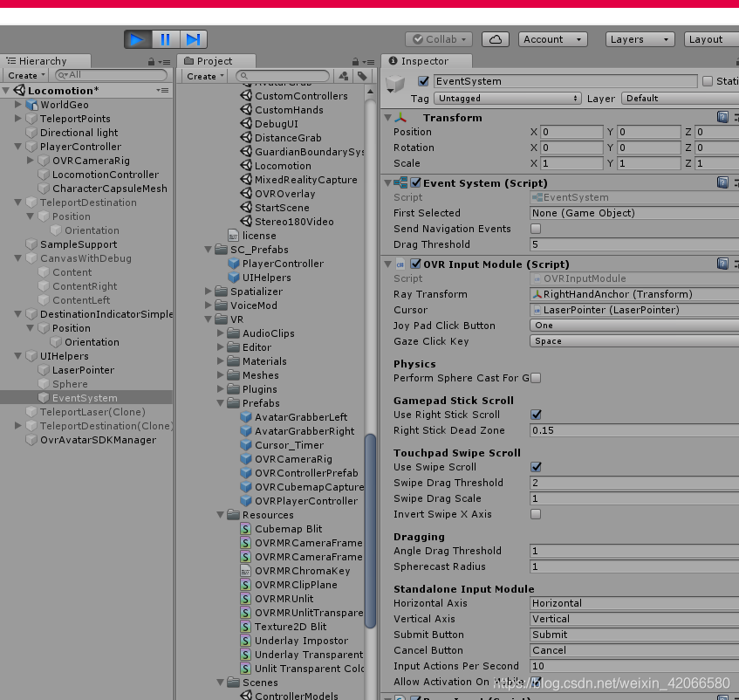The height and width of the screenshot is (700, 739).
Task: Expand the Spatializer folder
Action: pyautogui.click(x=208, y=292)
